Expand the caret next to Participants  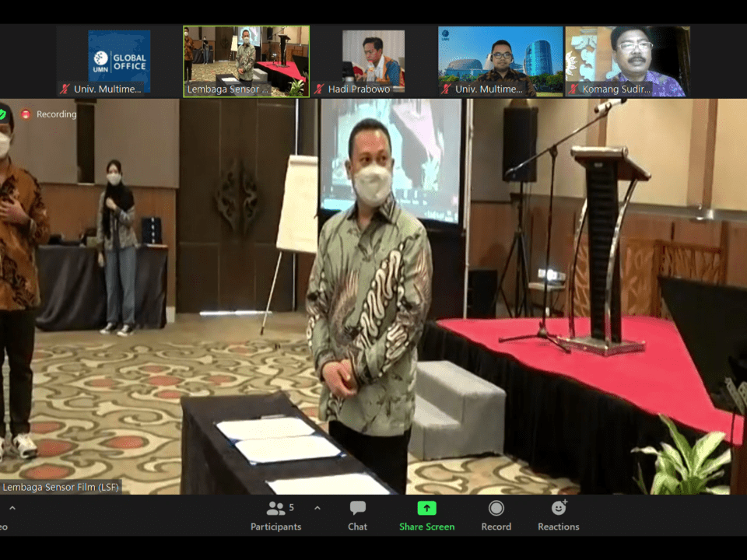click(x=317, y=508)
